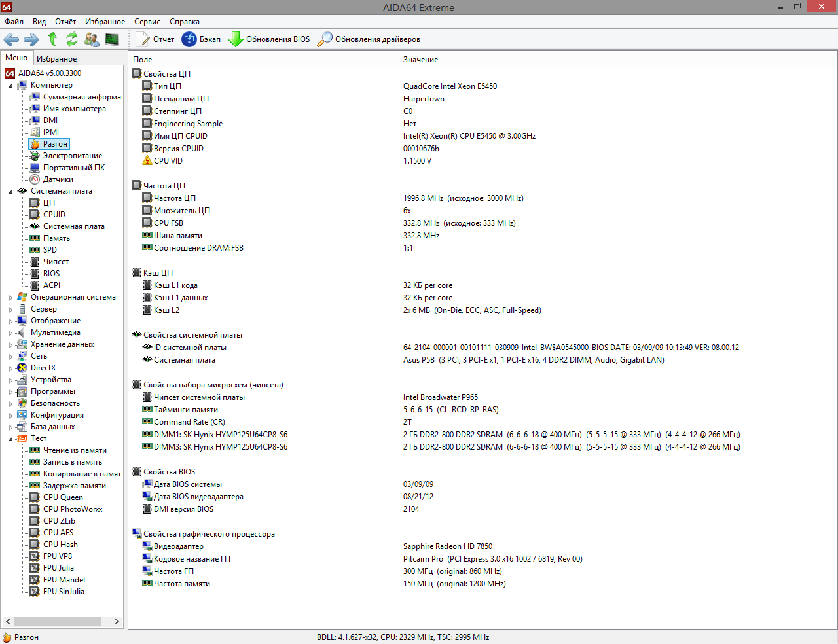This screenshot has height=644, width=838.
Task: Expand the Хранение данных tree node
Action: click(11, 344)
